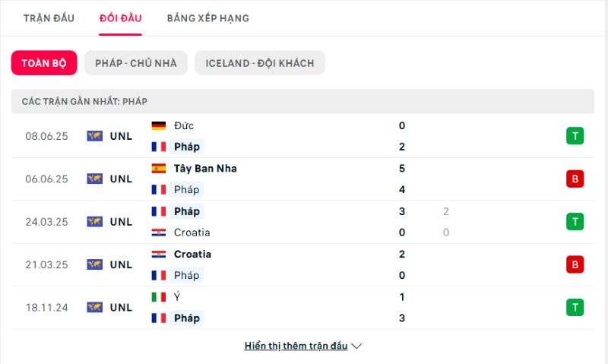Open the Đối Đầu tab
Viewport: 608px width, 364px height.
(x=121, y=18)
